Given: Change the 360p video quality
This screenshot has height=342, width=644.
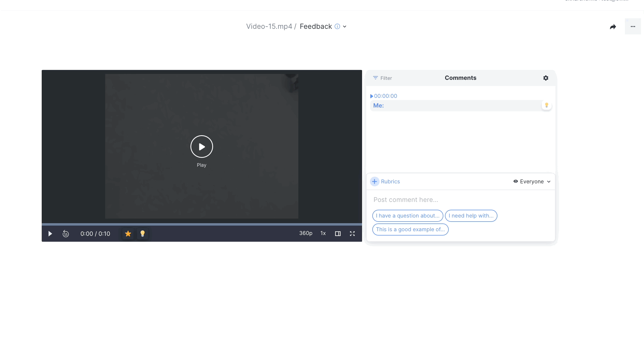Looking at the screenshot, I should click(x=306, y=233).
